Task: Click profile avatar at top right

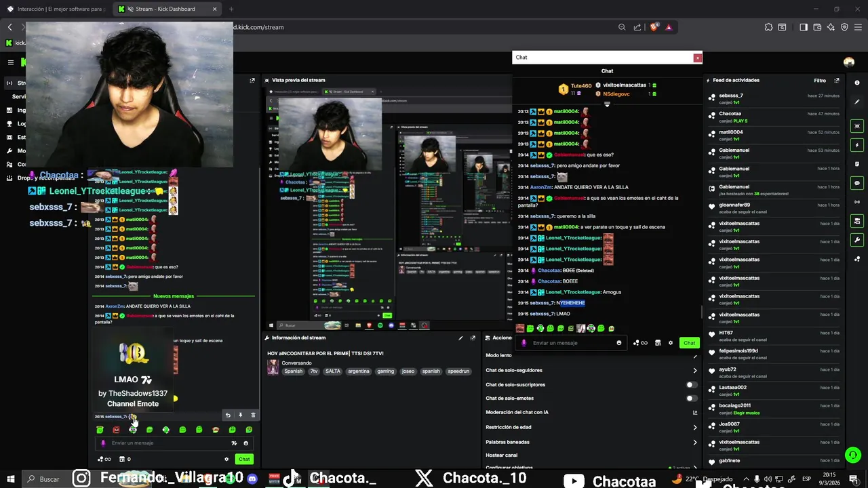Action: tap(849, 62)
